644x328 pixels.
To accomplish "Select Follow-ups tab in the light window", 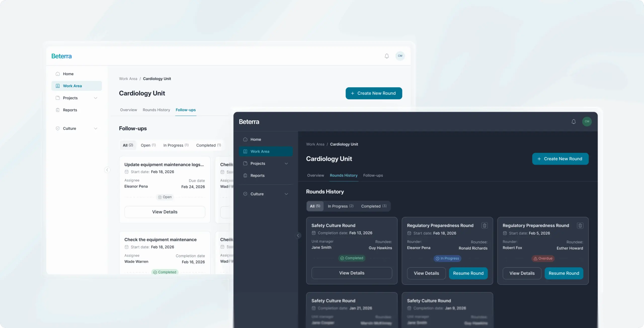I will click(186, 110).
